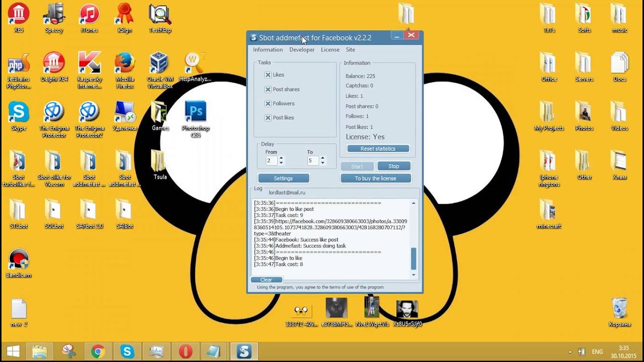Open the minecraft folder on desktop

pos(549,214)
